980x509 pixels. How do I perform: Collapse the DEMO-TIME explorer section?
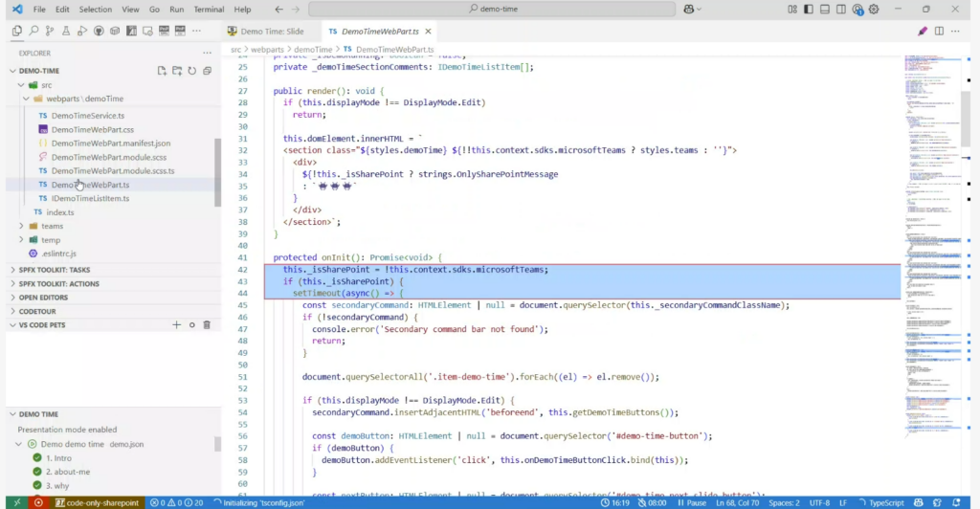point(13,71)
